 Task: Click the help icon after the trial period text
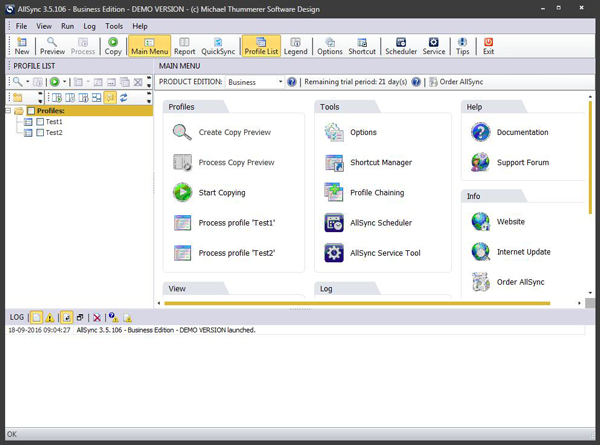[x=416, y=82]
